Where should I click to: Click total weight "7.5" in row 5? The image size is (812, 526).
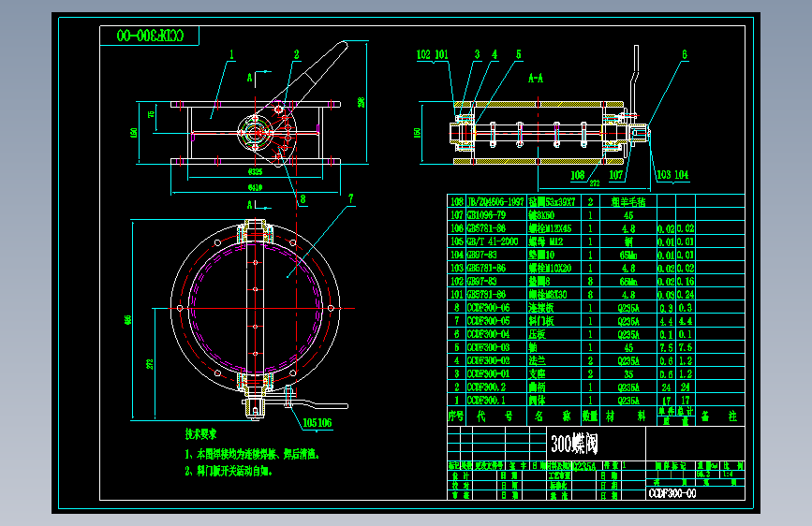pyautogui.click(x=686, y=347)
